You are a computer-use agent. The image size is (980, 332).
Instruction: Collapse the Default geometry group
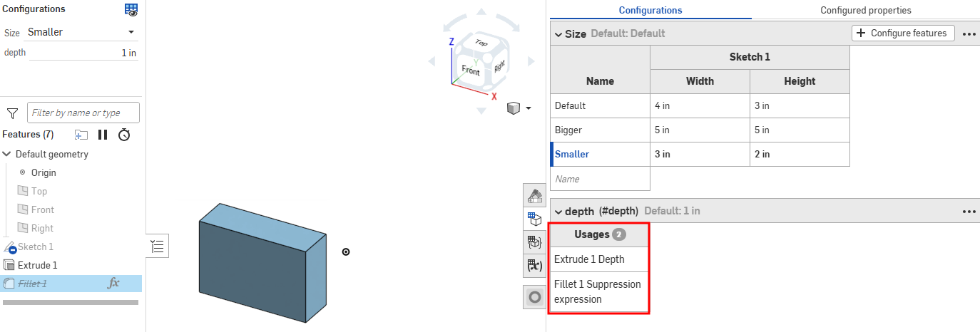[x=7, y=154]
